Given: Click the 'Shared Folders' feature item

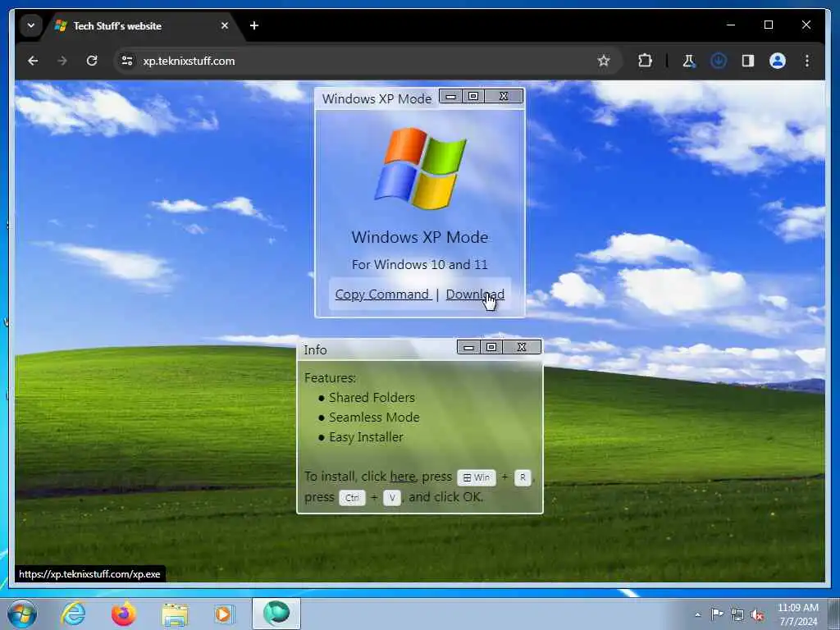Looking at the screenshot, I should tap(372, 398).
